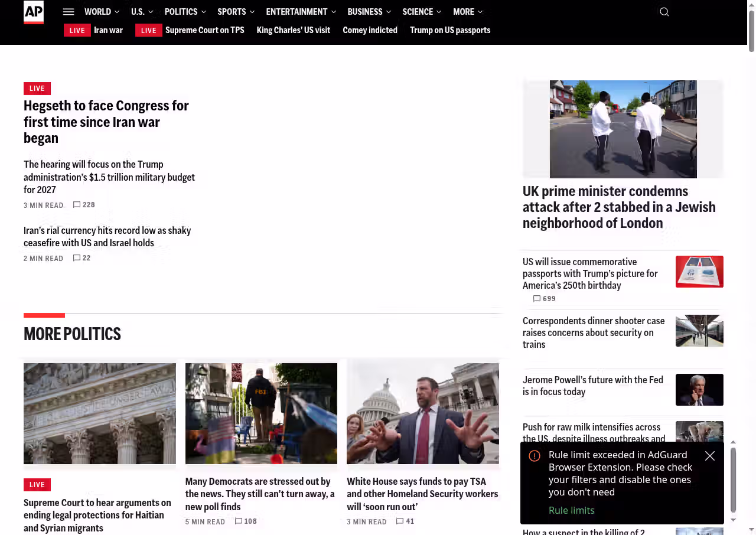This screenshot has height=535, width=756.
Task: Open the Rule limits link
Action: click(571, 510)
